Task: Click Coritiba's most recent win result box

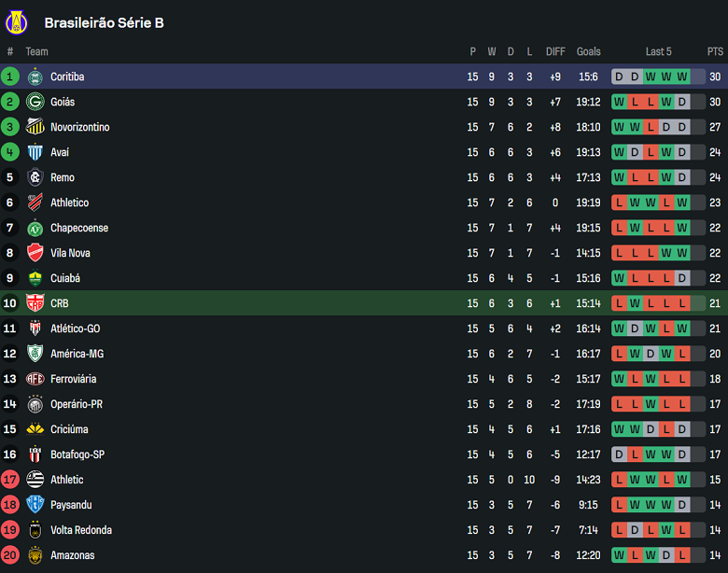Action: [x=682, y=77]
